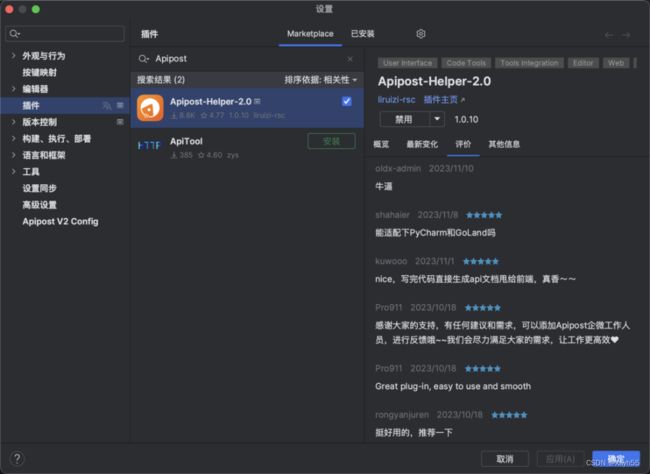Select the Apipost-Helper-2.0 plugin result row

(x=247, y=108)
